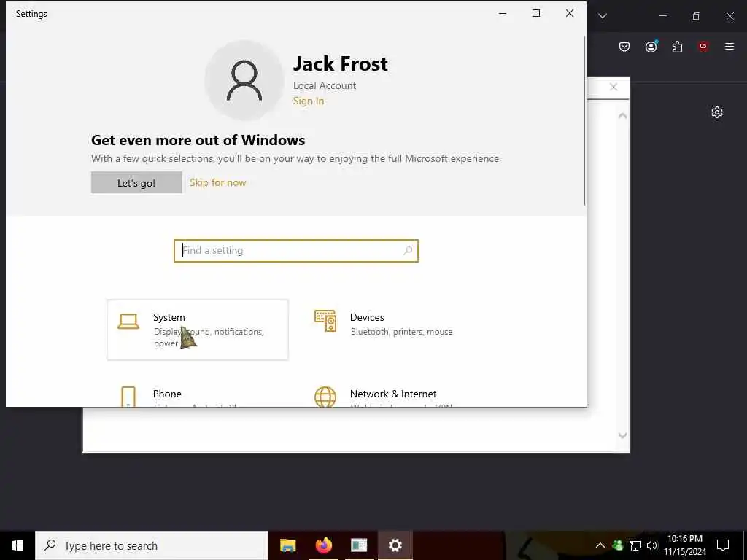
Task: Switch to Firefox in the taskbar
Action: 323,545
